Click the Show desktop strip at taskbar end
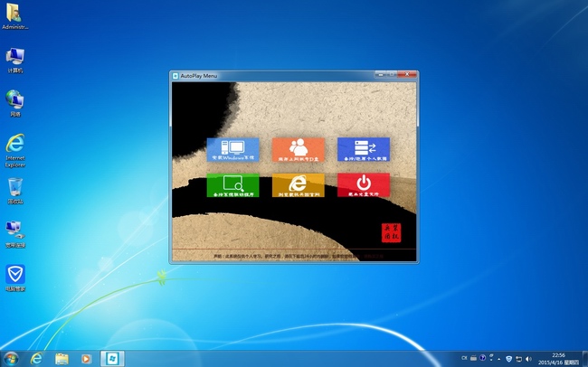This screenshot has width=588, height=367. coord(584,359)
